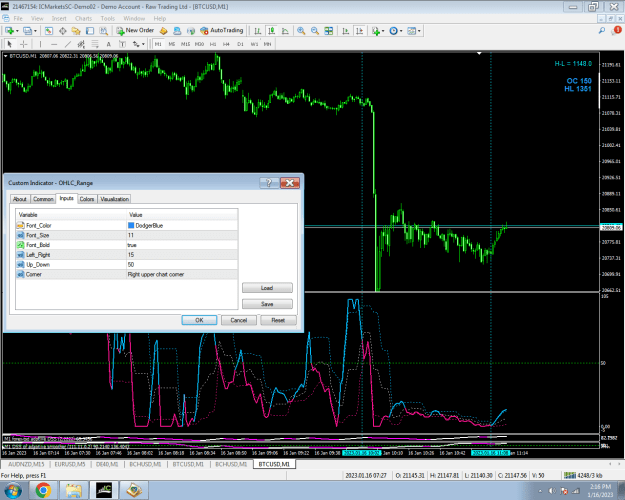Open Google Chrome from the taskbar
Viewport: 625px width, 500px height.
[x=43, y=490]
